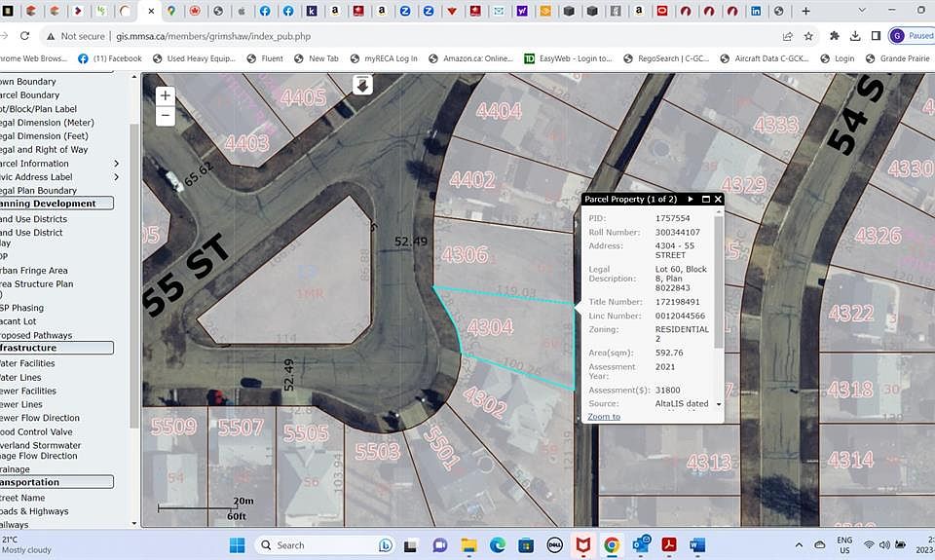Select the Lot/Block/Plan Label layer
The image size is (935, 560).
(38, 108)
